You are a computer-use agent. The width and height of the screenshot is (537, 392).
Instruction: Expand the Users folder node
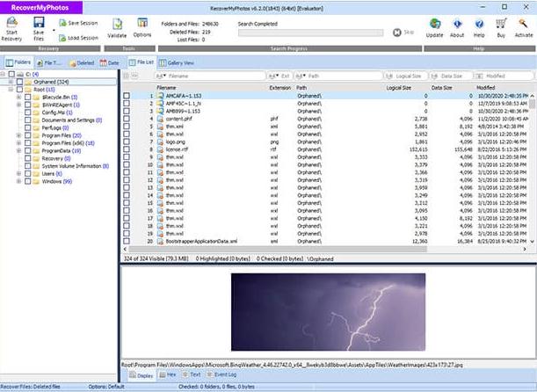point(18,173)
